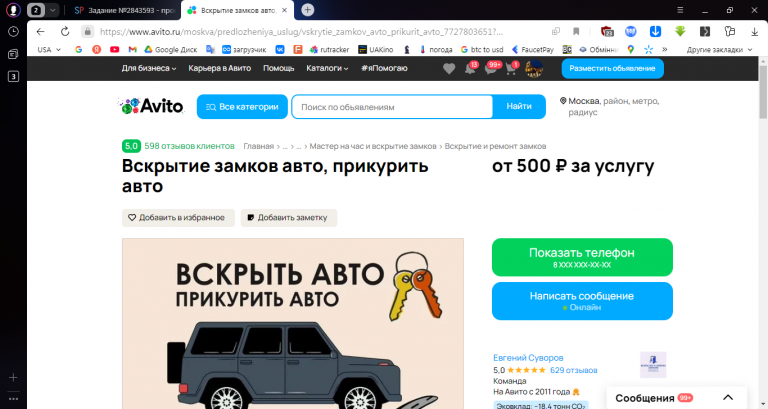Image resolution: width=768 pixels, height=409 pixels.
Task: Open Avito favorites heart icon
Action: [x=449, y=69]
